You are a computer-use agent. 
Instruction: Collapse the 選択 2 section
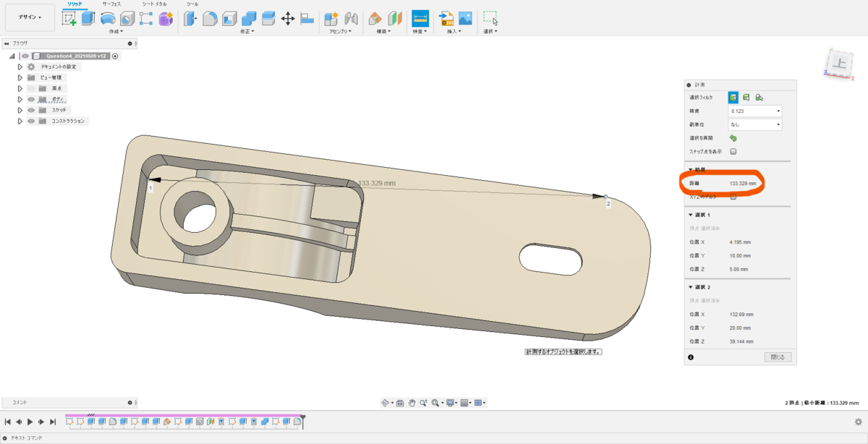(691, 287)
